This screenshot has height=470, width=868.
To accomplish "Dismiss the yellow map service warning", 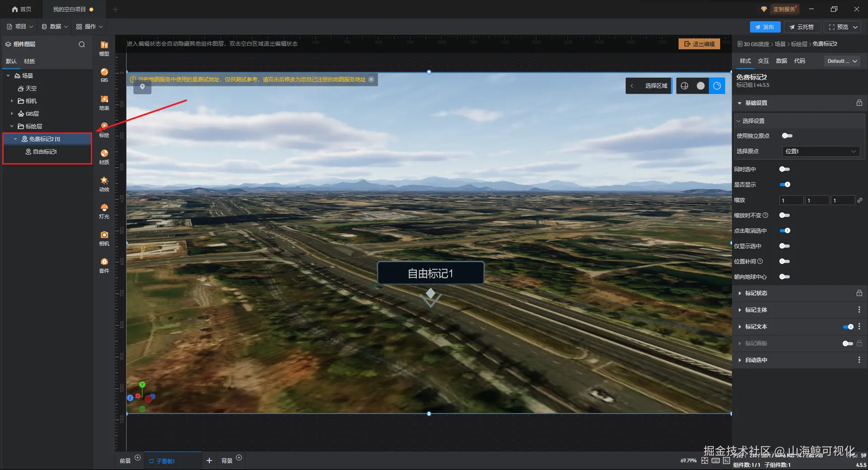I will pos(371,79).
